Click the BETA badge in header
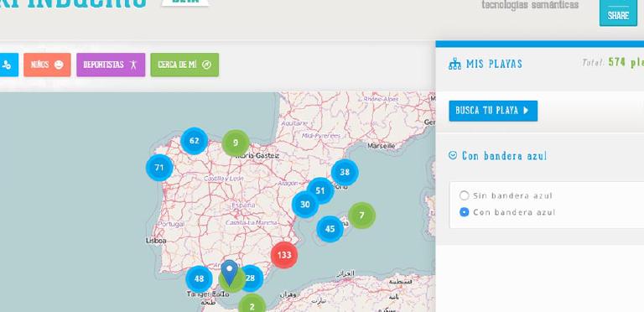 point(184,2)
